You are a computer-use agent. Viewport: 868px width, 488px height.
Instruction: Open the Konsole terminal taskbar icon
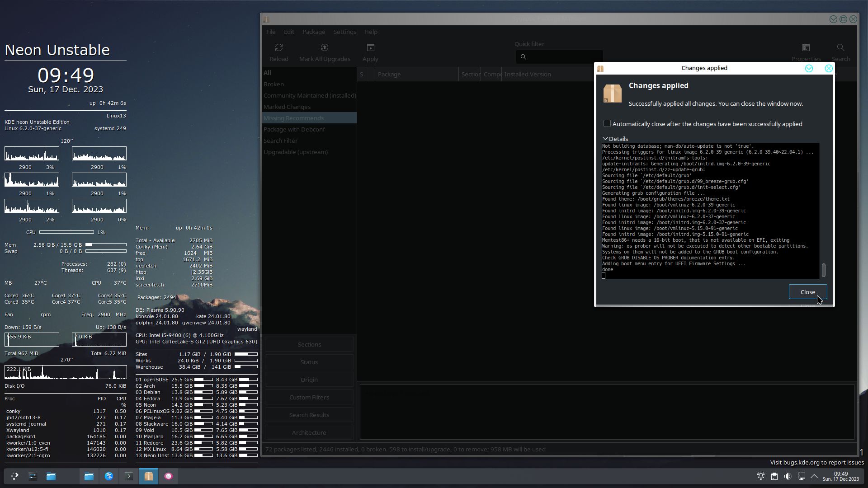click(x=128, y=476)
